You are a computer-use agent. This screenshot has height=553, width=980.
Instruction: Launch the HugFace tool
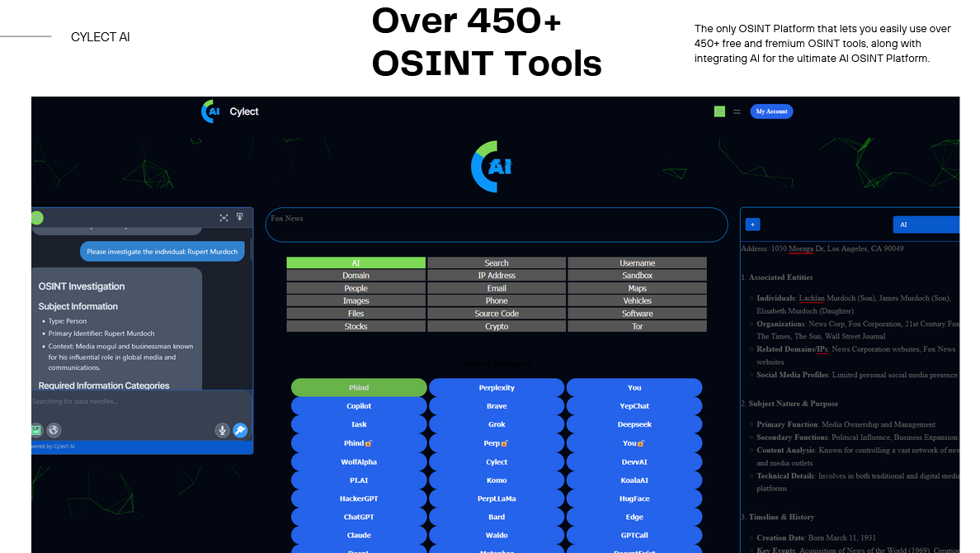[634, 499]
